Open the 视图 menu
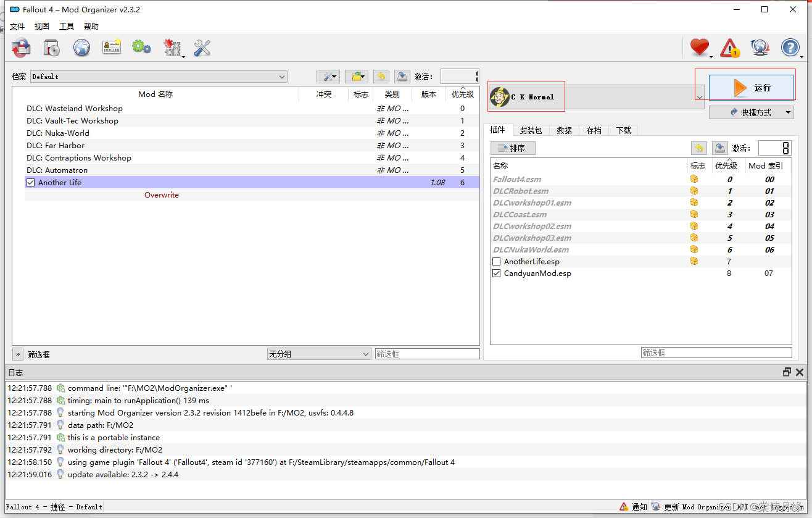The width and height of the screenshot is (812, 518). (x=42, y=27)
